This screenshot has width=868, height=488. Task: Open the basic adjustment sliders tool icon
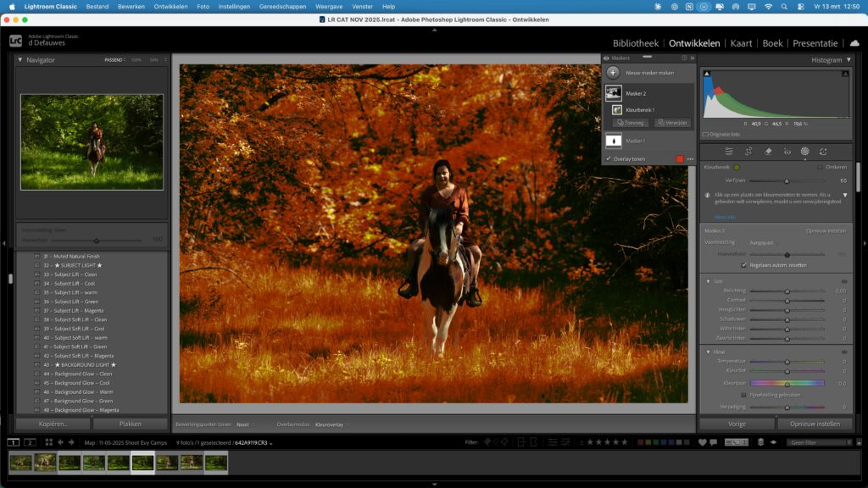[x=729, y=151]
